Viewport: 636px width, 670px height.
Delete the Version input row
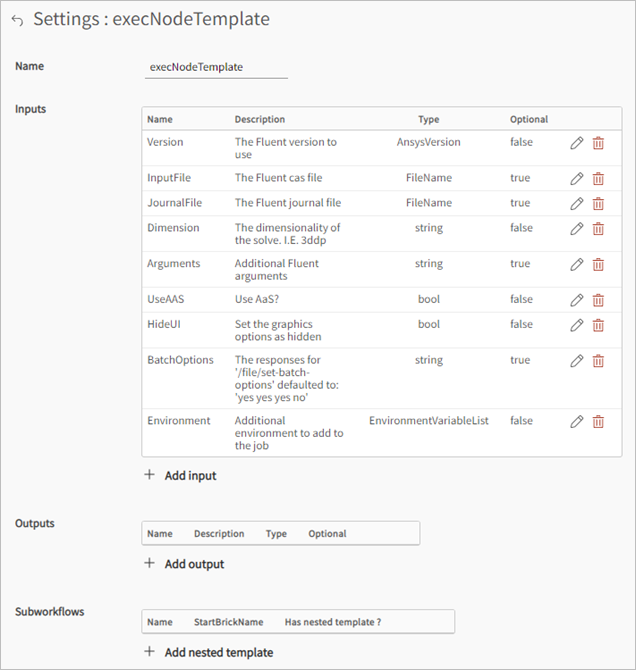click(x=598, y=143)
